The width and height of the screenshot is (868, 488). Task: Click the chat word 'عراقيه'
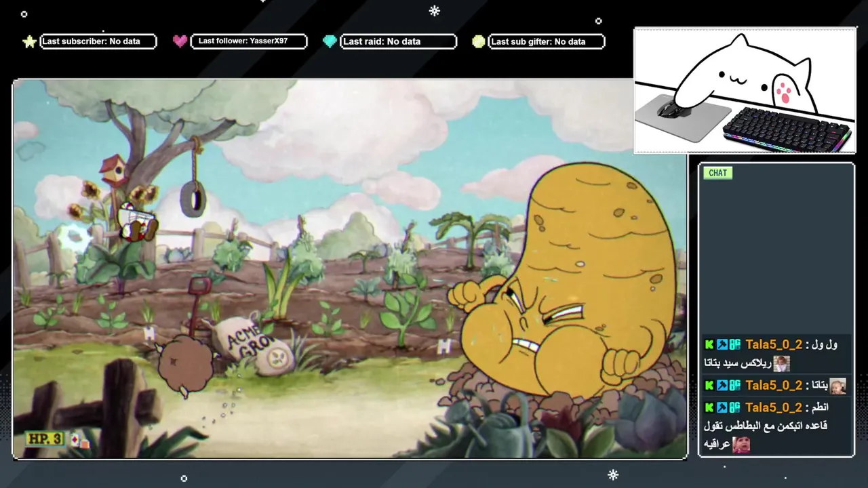click(x=716, y=445)
